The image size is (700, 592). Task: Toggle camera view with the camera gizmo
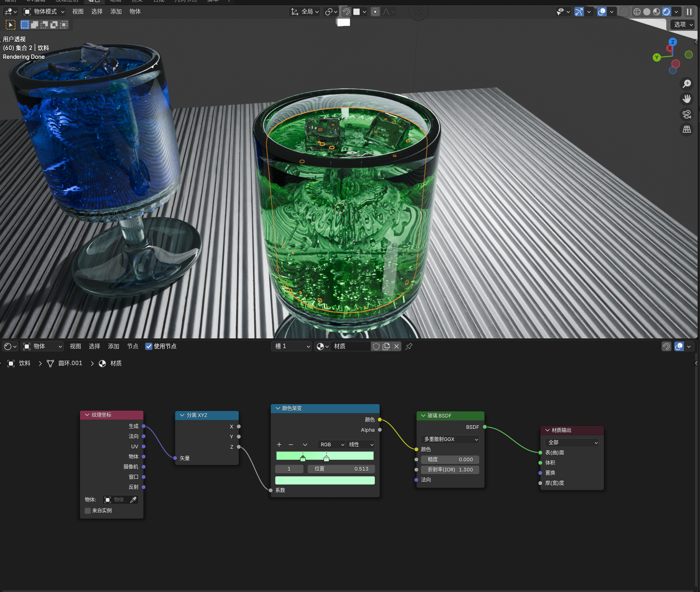pos(687,114)
